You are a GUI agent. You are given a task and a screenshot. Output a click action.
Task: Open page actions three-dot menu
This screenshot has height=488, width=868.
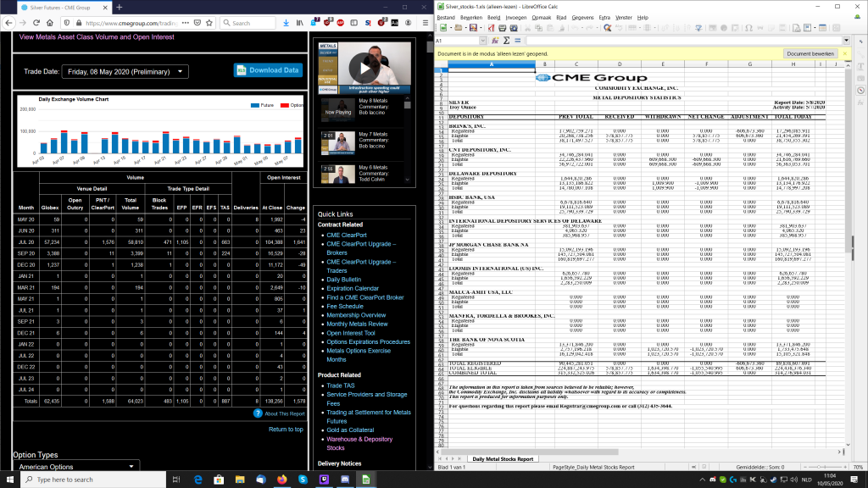(185, 23)
